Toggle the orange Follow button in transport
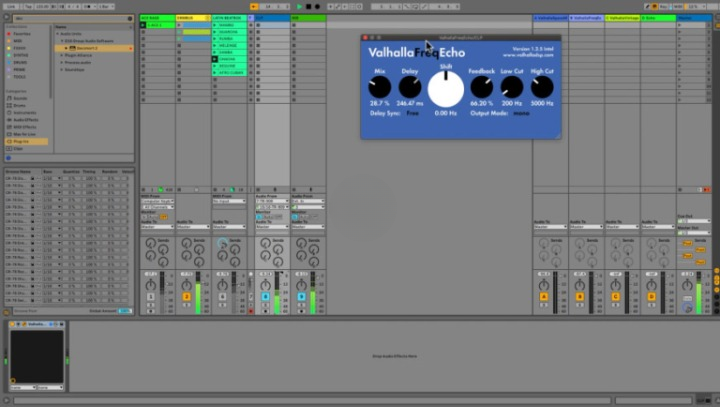 click(254, 6)
